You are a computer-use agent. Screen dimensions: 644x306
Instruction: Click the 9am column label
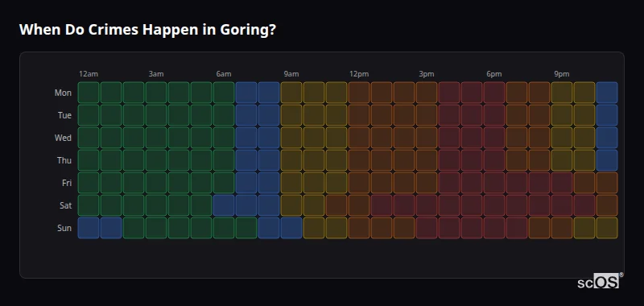(291, 74)
